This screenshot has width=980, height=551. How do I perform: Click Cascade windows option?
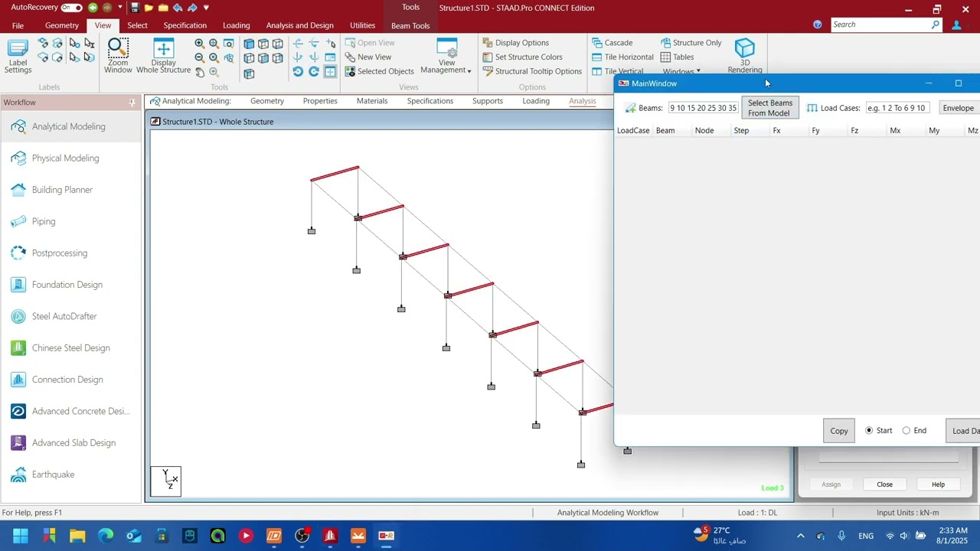(x=612, y=43)
